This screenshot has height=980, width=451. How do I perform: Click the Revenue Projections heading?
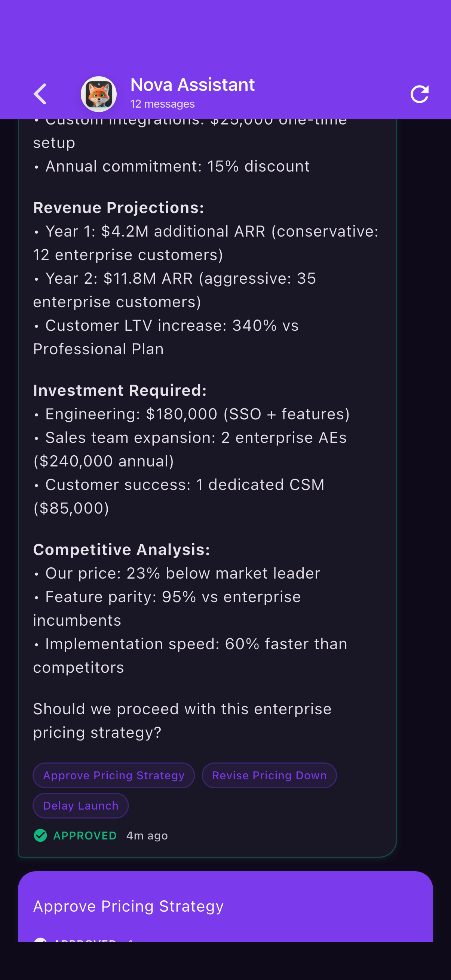(x=119, y=208)
